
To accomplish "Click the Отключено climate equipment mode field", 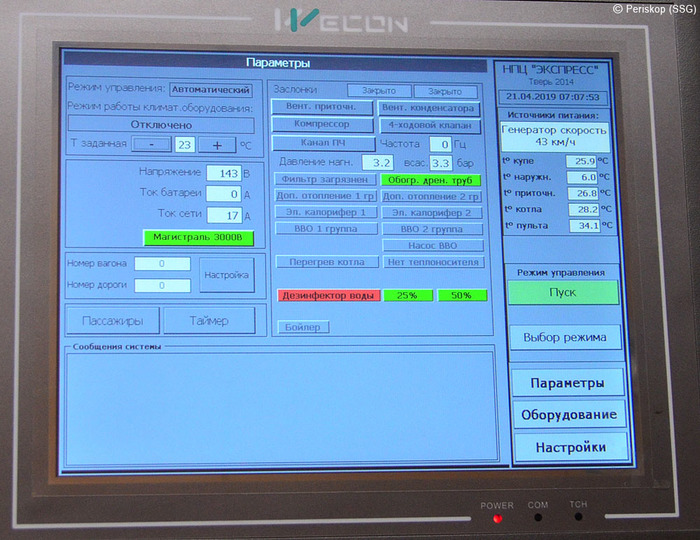I will point(160,125).
